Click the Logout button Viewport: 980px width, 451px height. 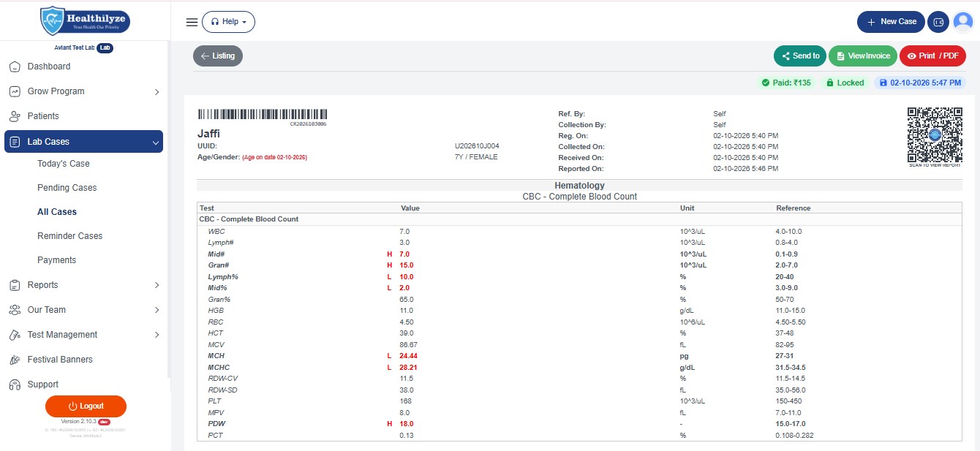coord(86,406)
